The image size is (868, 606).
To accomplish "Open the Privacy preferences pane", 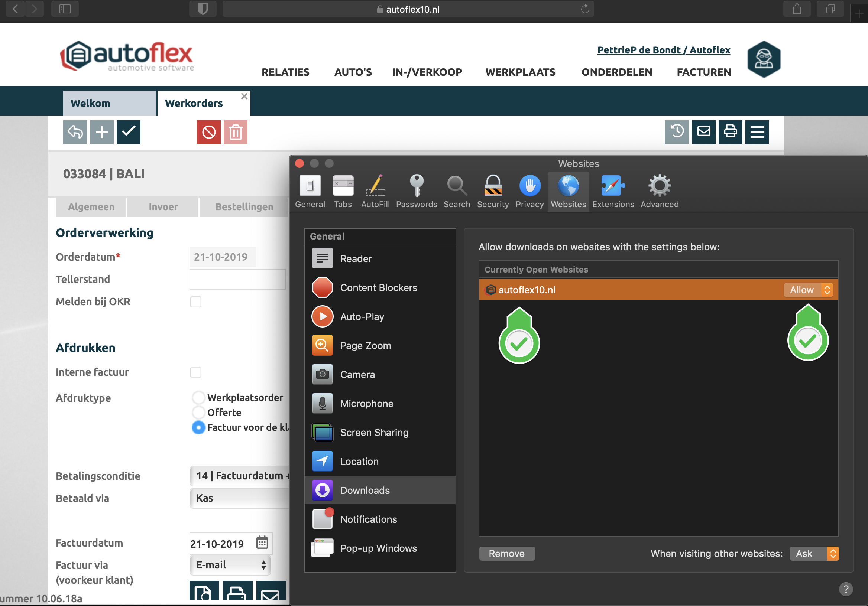I will pos(529,191).
